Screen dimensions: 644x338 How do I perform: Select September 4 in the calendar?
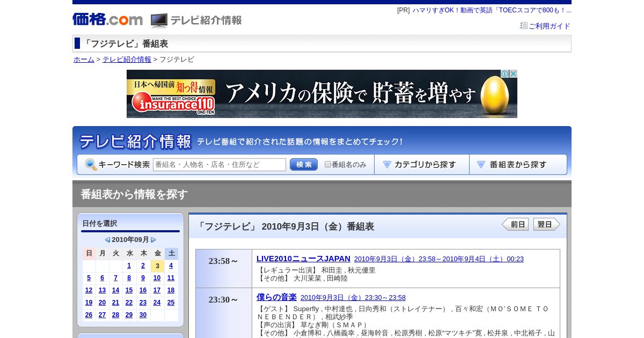click(171, 266)
